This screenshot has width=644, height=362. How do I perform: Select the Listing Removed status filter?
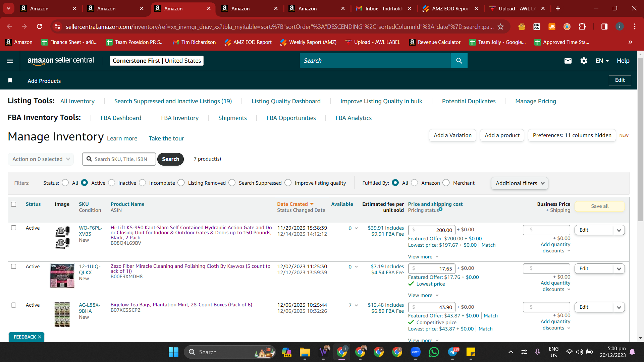coord(181,183)
